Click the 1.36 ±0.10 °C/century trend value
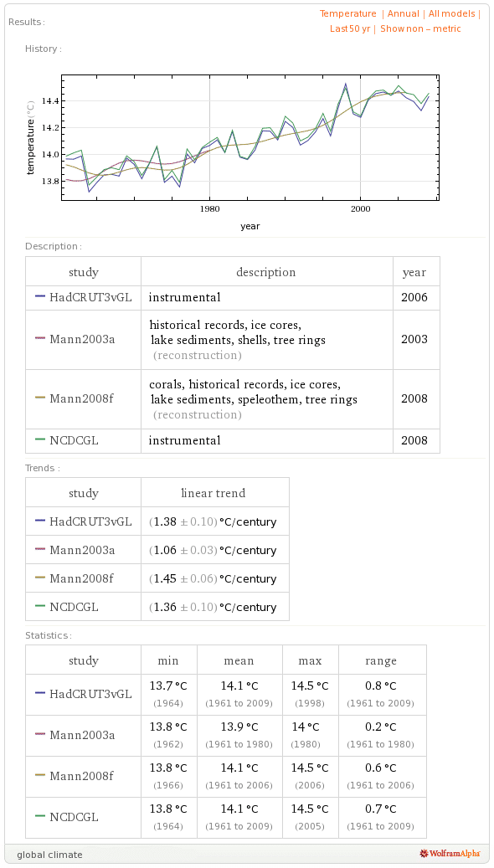This screenshot has height=868, width=494. (213, 608)
